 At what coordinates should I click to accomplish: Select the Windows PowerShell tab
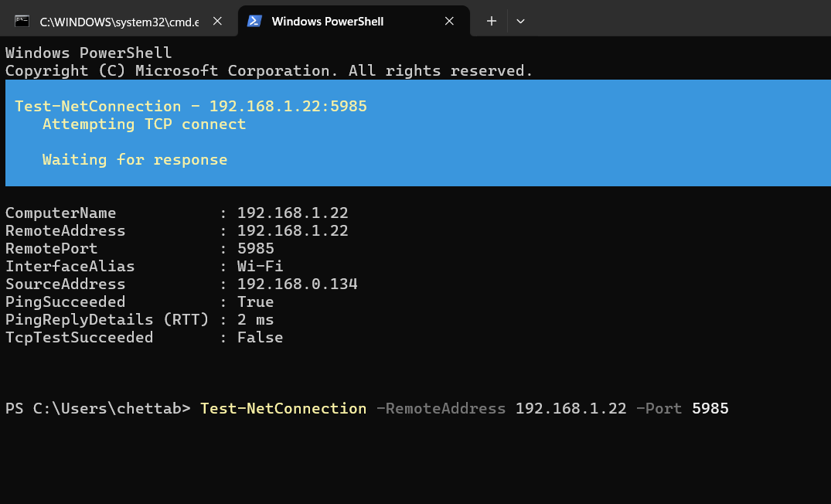(354, 21)
